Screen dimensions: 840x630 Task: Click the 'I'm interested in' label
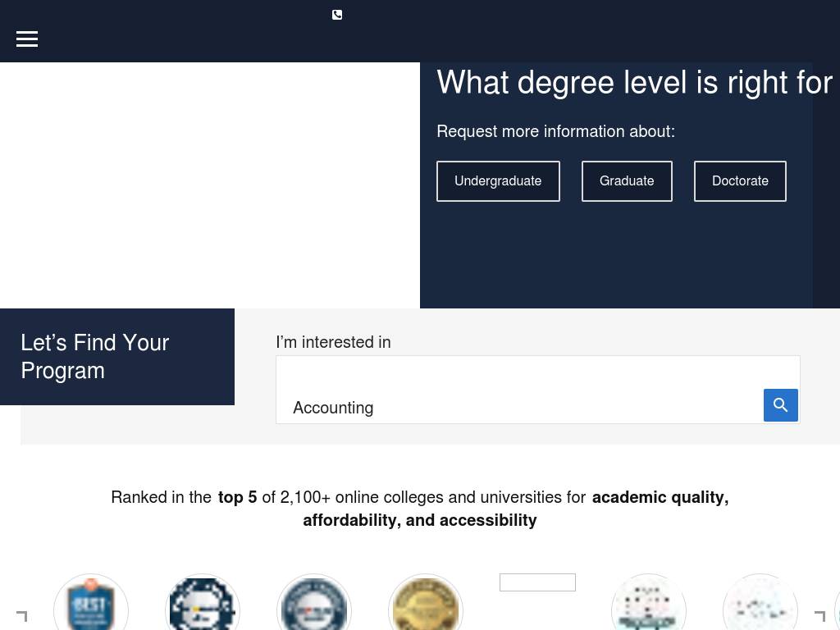[x=333, y=342]
